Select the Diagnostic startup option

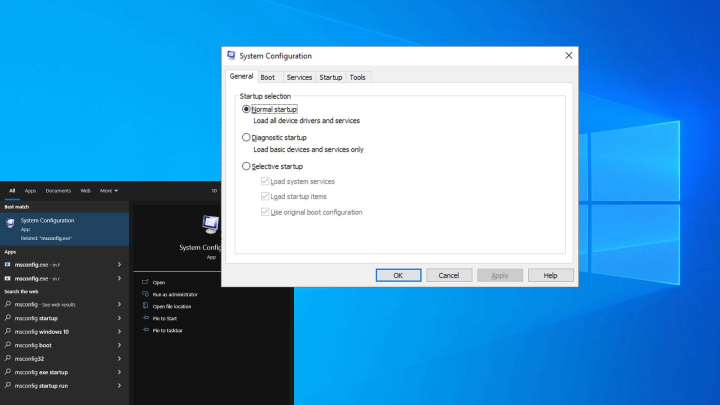pos(246,137)
